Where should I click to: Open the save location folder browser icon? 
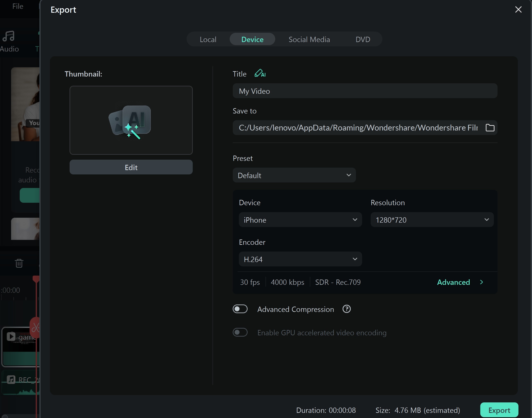pos(490,127)
